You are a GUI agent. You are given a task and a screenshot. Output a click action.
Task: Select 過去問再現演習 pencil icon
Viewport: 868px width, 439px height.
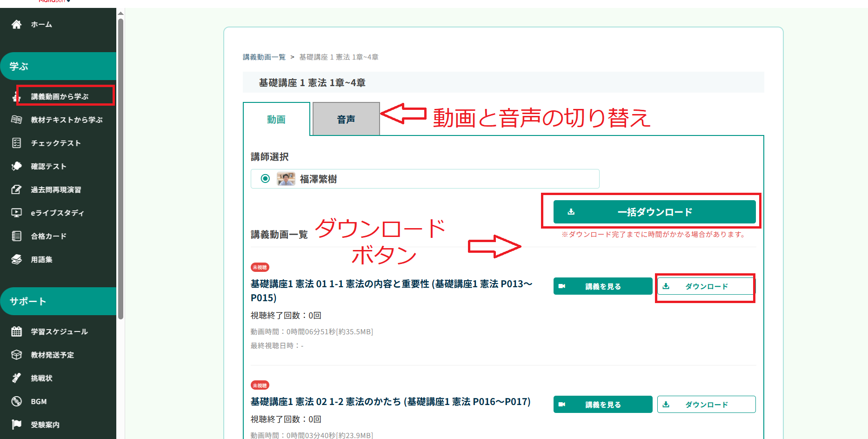[x=17, y=189]
